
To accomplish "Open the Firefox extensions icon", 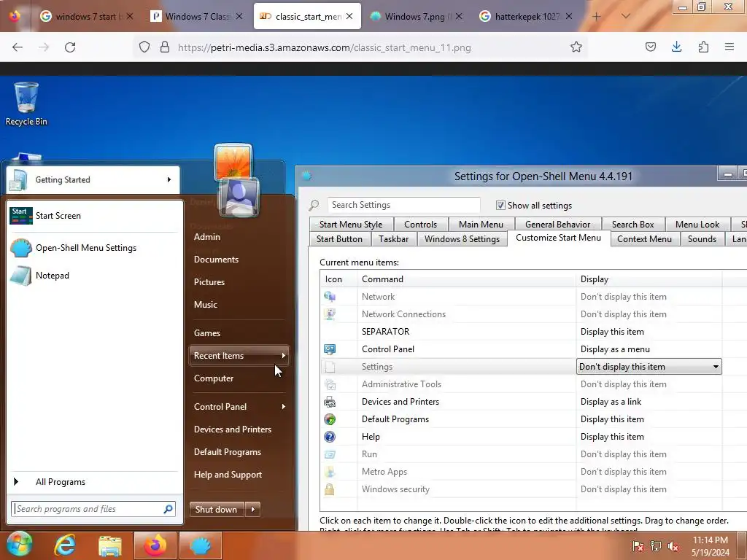I will [703, 47].
